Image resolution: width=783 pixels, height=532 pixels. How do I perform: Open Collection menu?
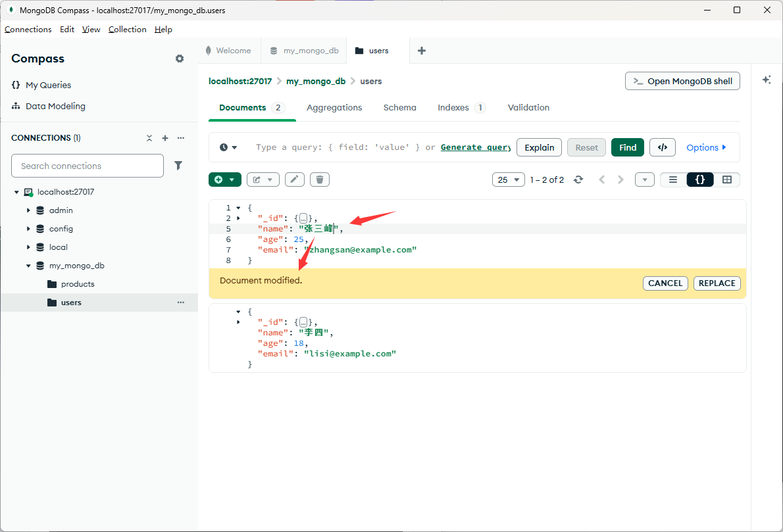click(x=128, y=30)
